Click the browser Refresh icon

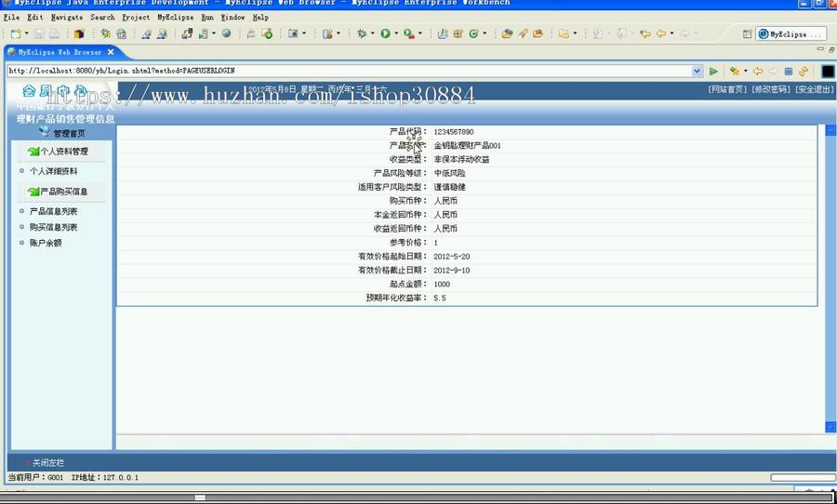(x=804, y=71)
